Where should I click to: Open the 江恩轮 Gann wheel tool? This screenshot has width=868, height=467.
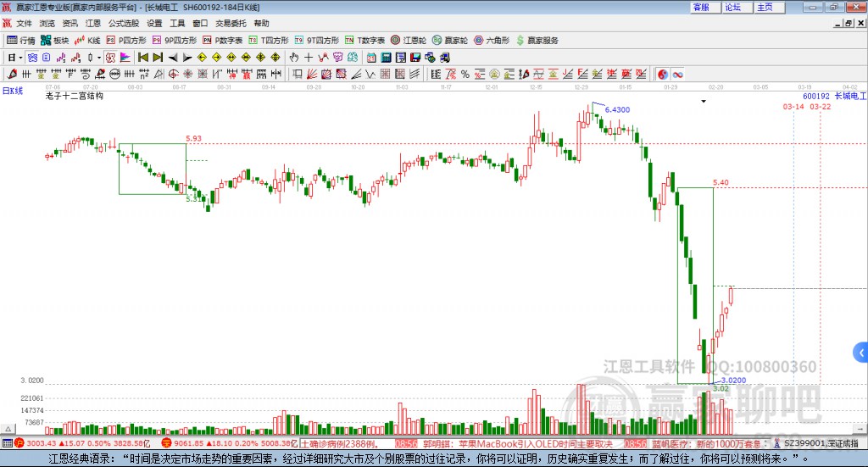(x=409, y=41)
